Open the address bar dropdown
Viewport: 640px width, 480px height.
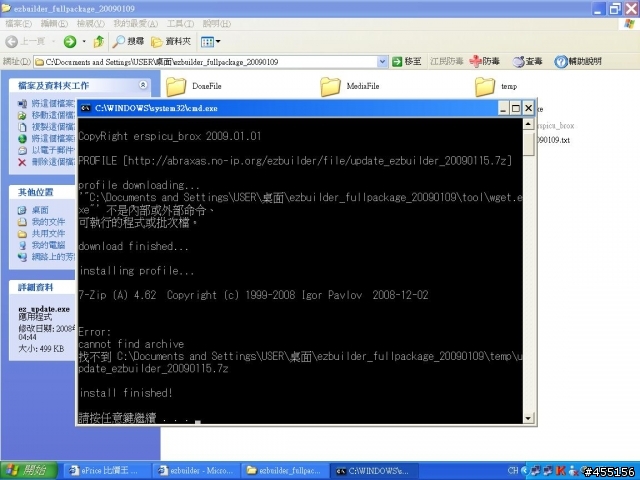point(382,62)
